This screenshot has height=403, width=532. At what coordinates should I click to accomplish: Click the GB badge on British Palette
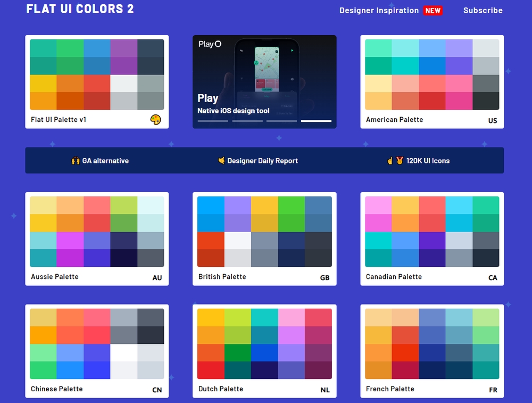click(x=325, y=278)
